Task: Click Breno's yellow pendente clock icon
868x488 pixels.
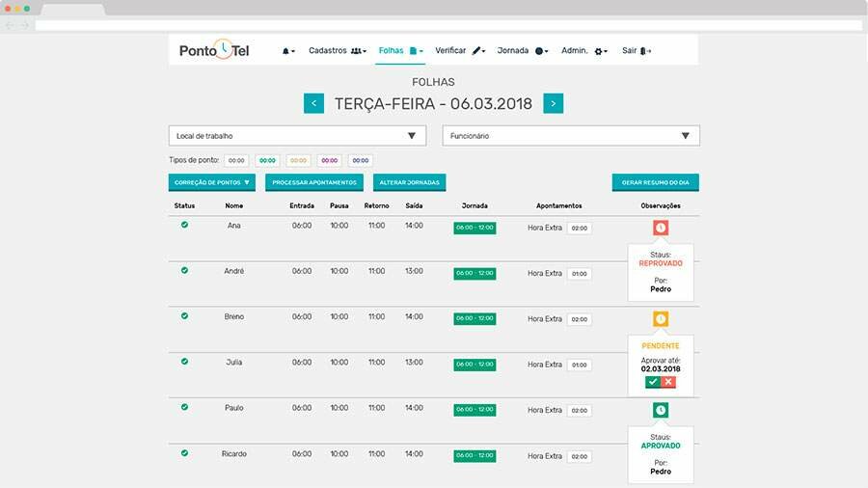Action: coord(661,318)
